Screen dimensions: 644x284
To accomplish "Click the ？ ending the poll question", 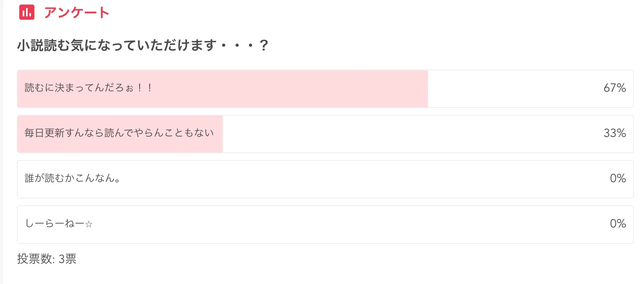I will (x=264, y=46).
